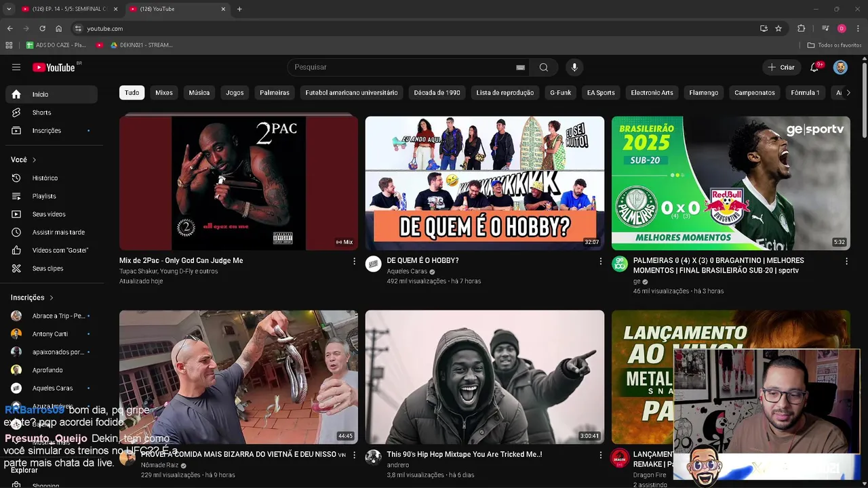Open Aprofundo channel subscription
The width and height of the screenshot is (868, 488).
[52, 370]
